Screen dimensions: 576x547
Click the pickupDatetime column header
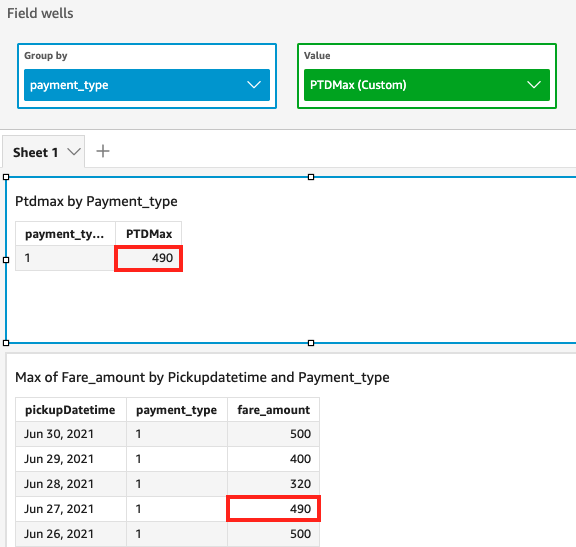click(x=71, y=410)
